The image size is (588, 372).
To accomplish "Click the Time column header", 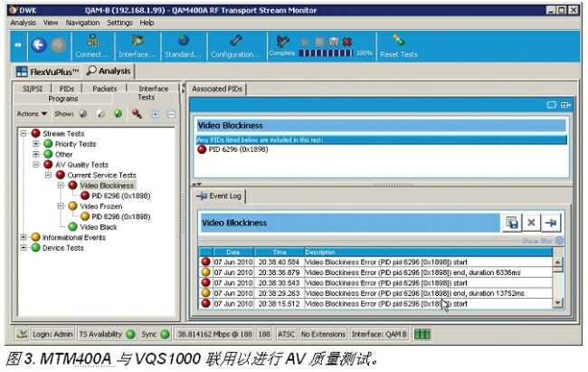I will [x=280, y=252].
